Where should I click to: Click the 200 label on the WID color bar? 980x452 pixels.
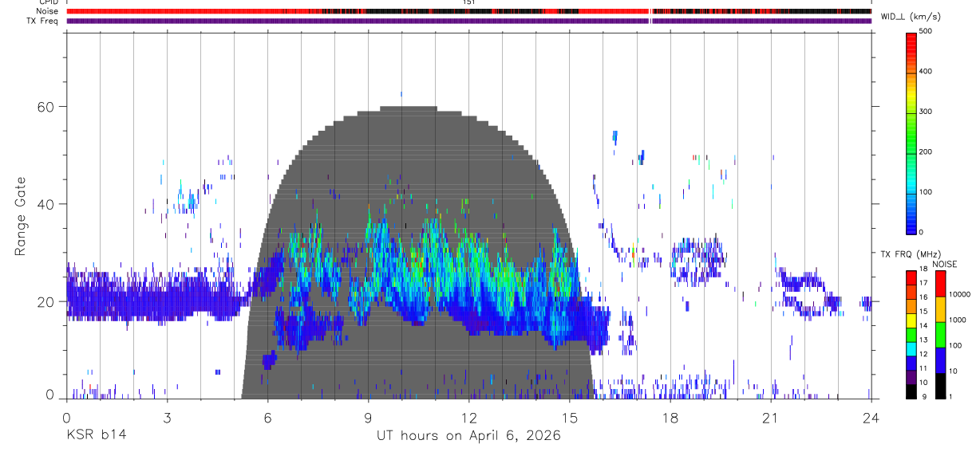point(926,151)
